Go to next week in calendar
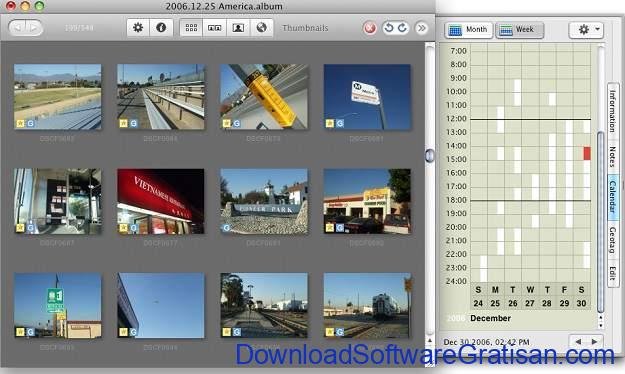The width and height of the screenshot is (625, 374). pyautogui.click(x=594, y=342)
